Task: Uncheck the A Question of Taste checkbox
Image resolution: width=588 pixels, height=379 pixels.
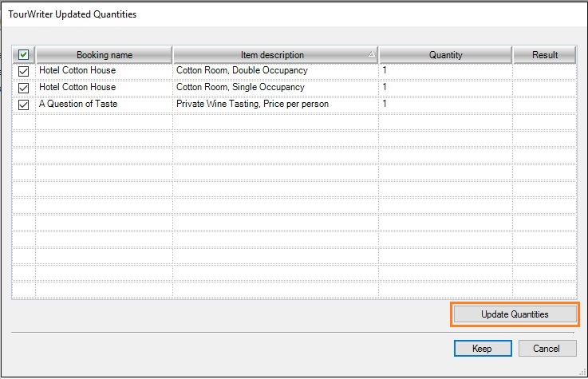Action: coord(24,105)
